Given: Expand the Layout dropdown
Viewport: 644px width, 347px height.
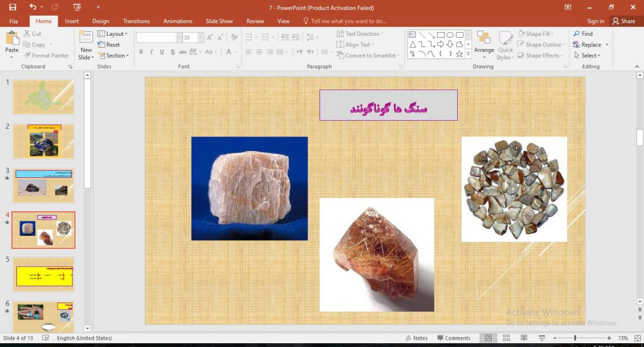Looking at the screenshot, I should pos(113,34).
